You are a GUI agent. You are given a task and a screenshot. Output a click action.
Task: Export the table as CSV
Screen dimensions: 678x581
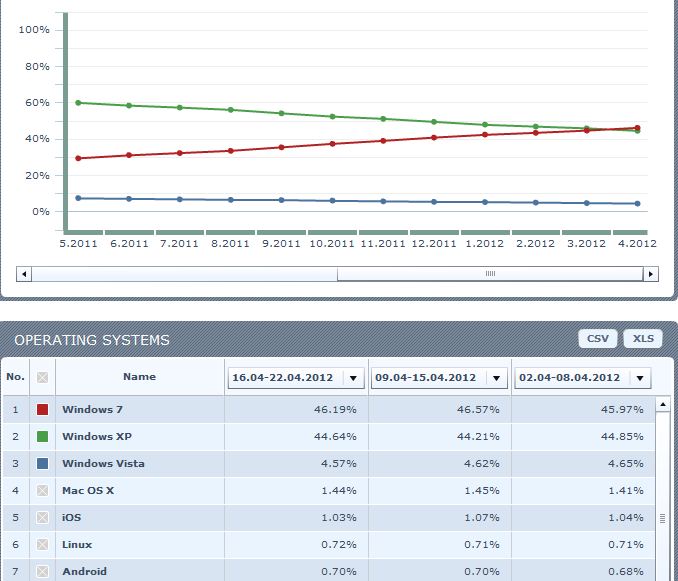point(597,339)
